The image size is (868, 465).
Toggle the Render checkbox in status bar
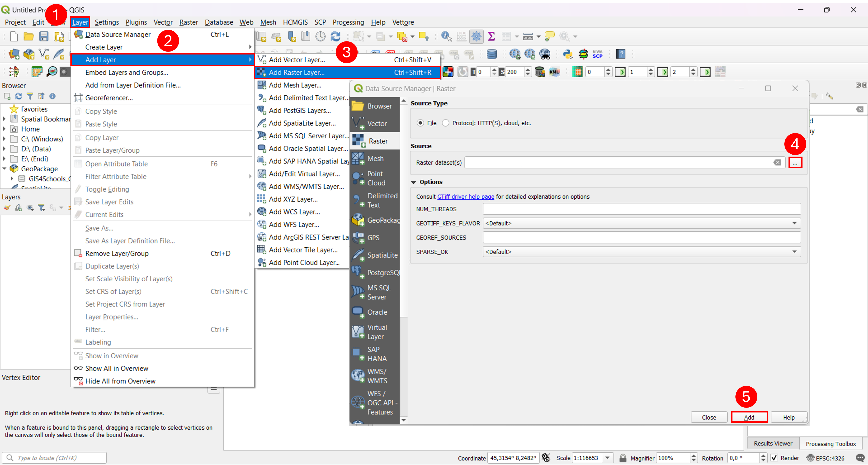coord(774,458)
